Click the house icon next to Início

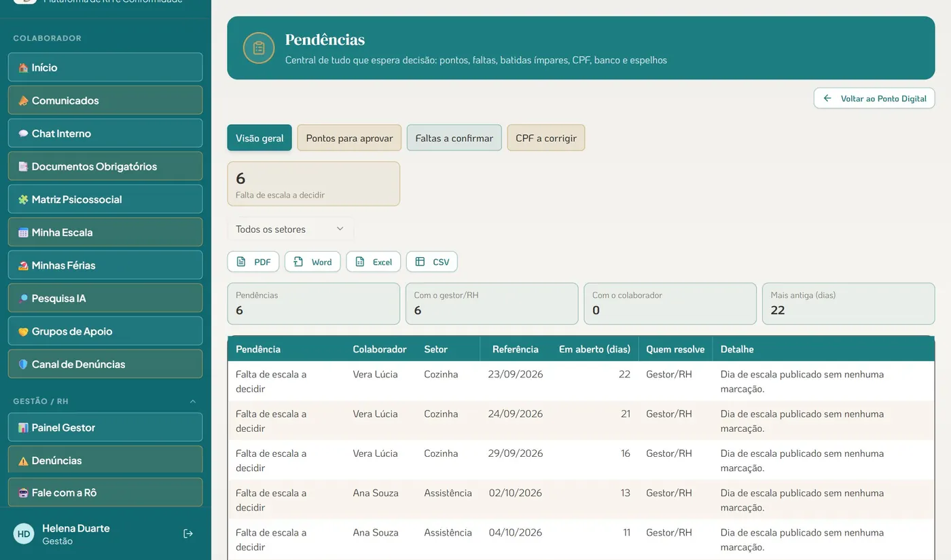(x=23, y=68)
